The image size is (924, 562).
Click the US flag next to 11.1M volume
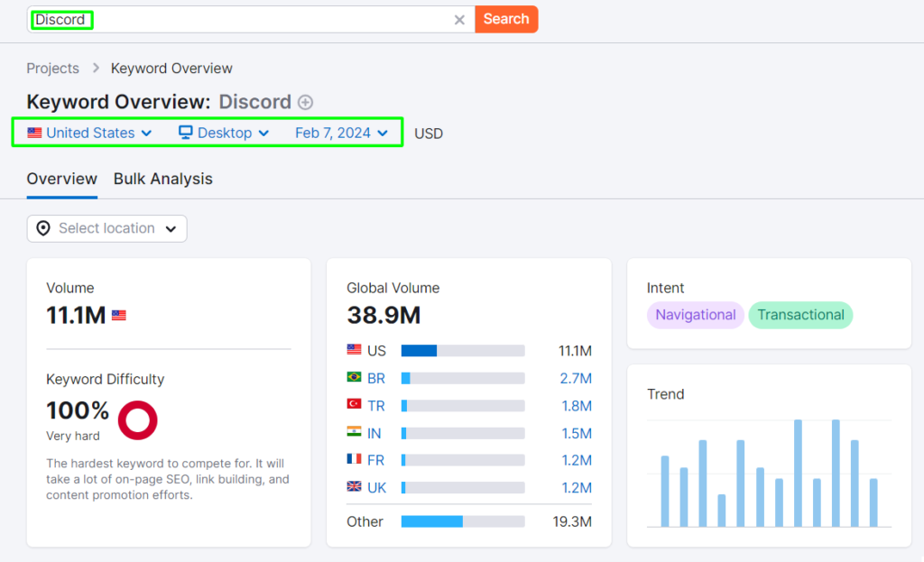[x=119, y=316]
